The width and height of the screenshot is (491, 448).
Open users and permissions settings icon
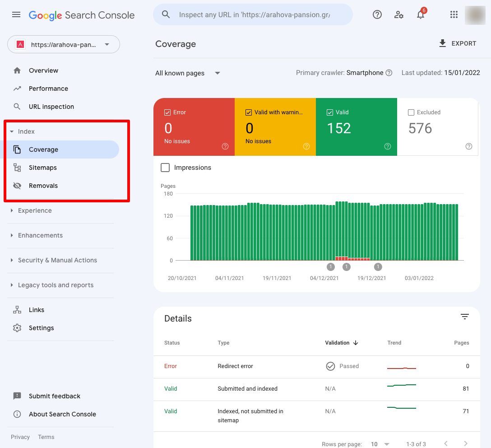398,15
